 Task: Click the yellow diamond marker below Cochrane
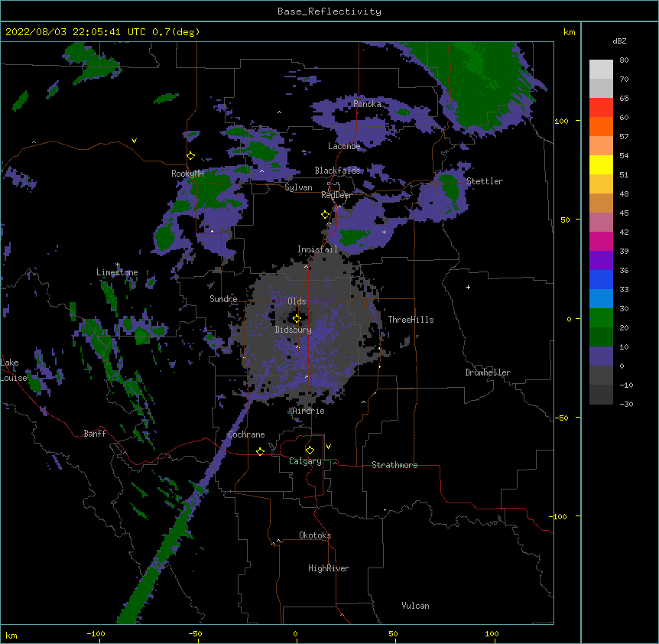point(260,451)
